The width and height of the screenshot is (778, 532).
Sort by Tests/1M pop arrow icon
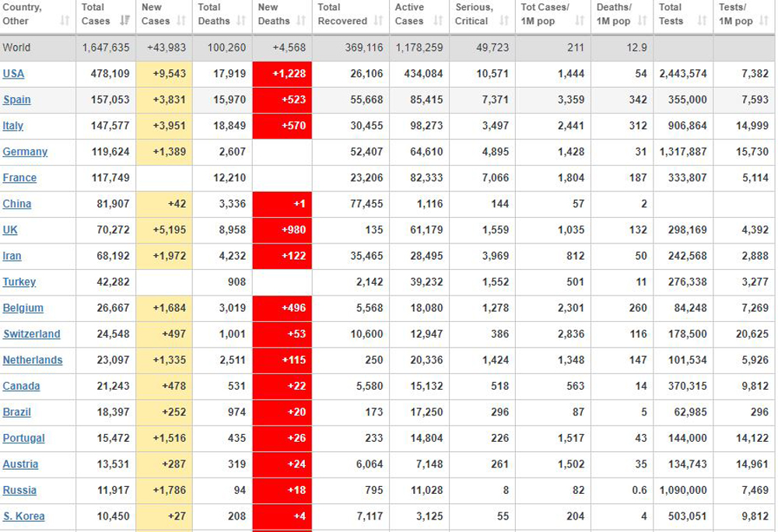pyautogui.click(x=764, y=20)
